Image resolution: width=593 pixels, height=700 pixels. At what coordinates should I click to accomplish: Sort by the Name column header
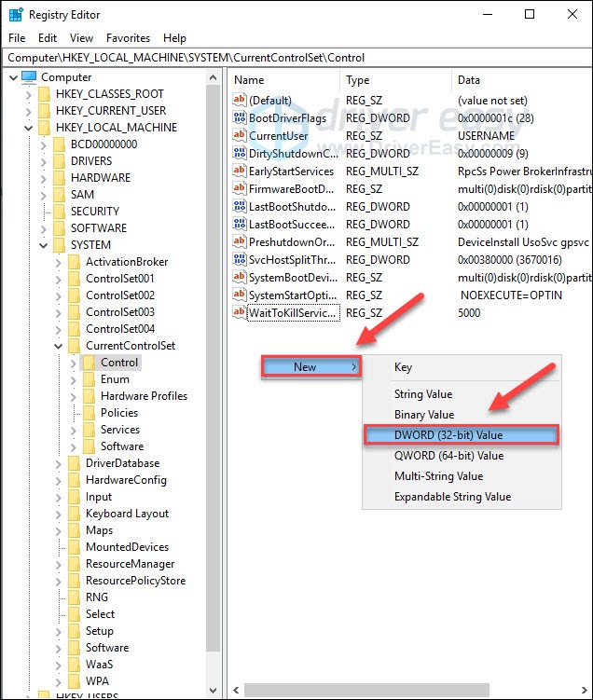(x=280, y=80)
